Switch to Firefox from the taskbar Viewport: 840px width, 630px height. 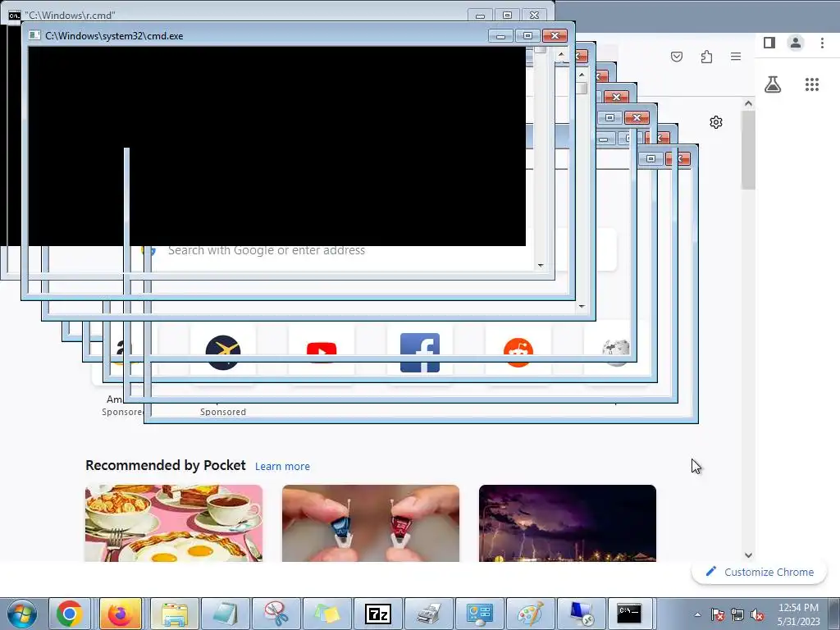[x=120, y=614]
